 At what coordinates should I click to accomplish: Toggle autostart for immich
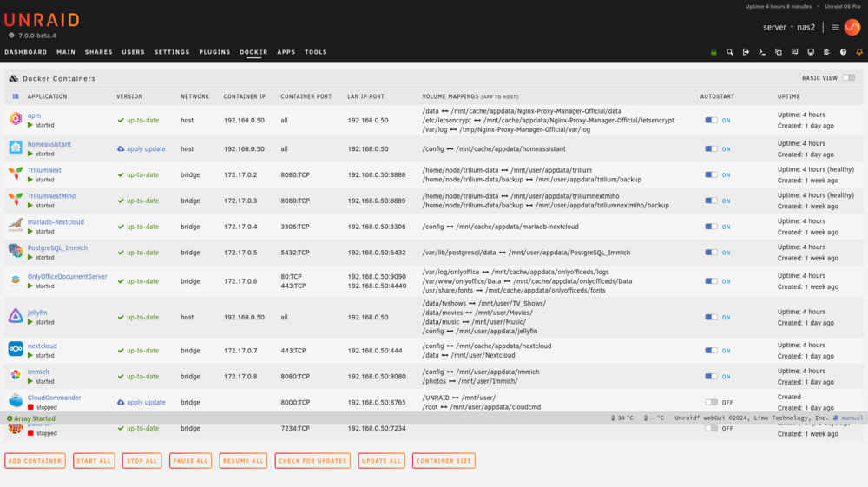(x=712, y=377)
